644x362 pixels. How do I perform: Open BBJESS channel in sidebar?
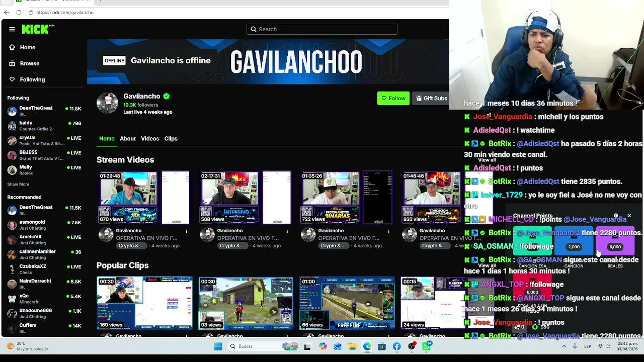pyautogui.click(x=44, y=155)
